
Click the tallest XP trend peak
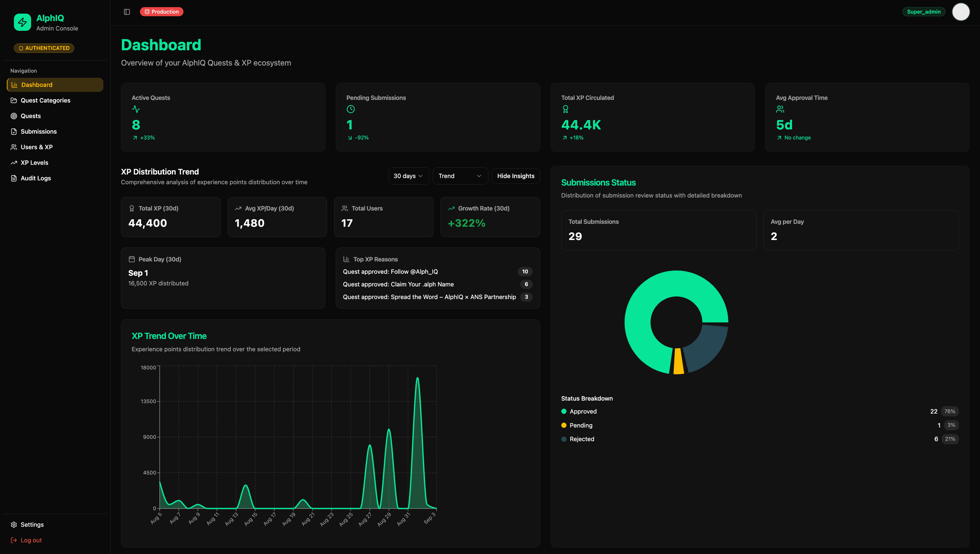[417, 379]
